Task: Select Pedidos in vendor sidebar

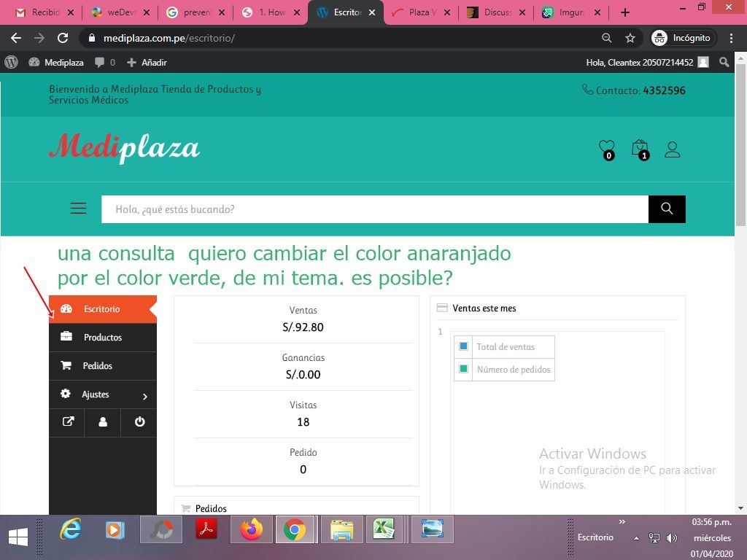Action: tap(103, 366)
